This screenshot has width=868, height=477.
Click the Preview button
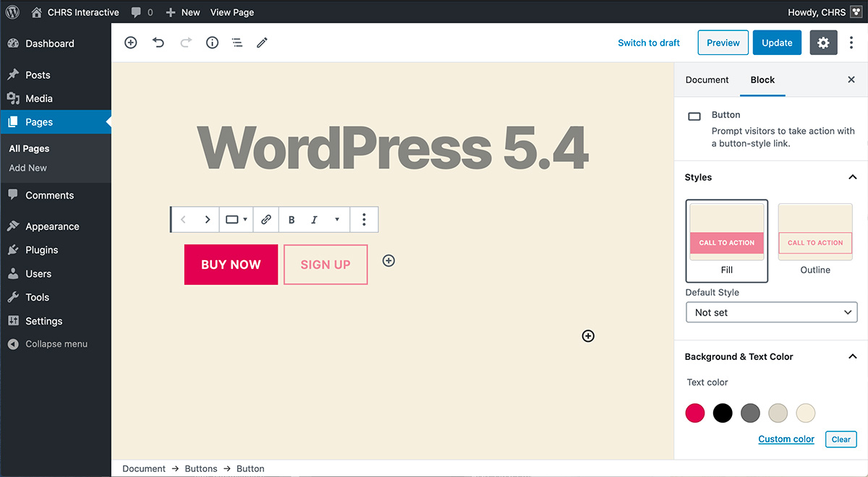(x=723, y=43)
